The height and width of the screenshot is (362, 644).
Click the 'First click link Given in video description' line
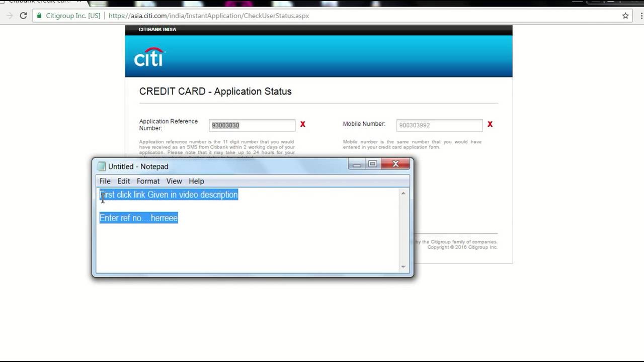point(169,195)
